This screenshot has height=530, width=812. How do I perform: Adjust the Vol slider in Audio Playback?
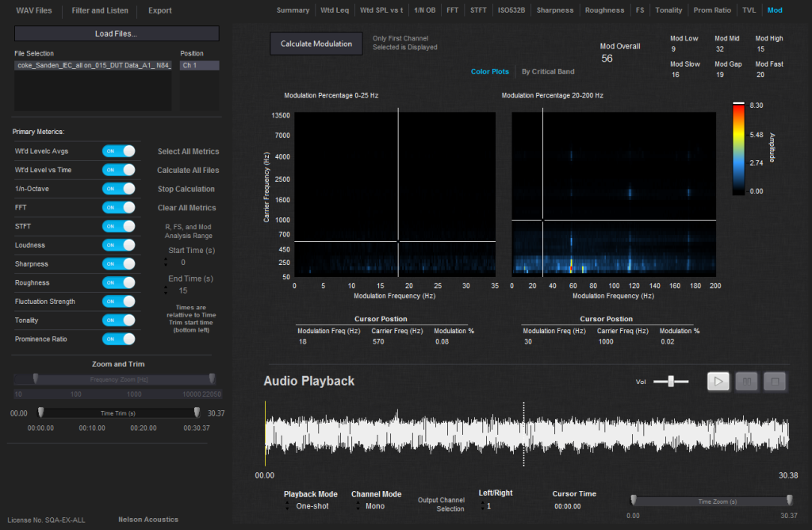669,381
